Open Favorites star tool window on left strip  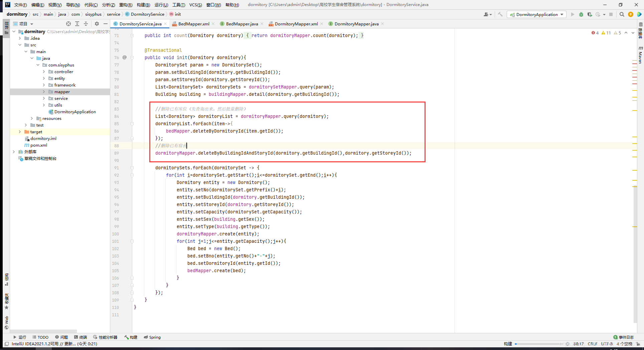[6, 301]
